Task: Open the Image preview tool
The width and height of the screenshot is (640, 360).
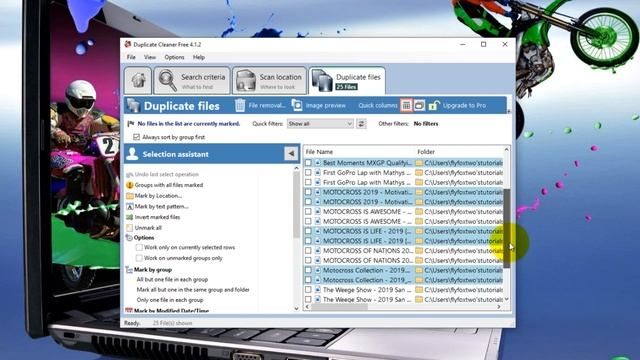Action: pyautogui.click(x=319, y=106)
